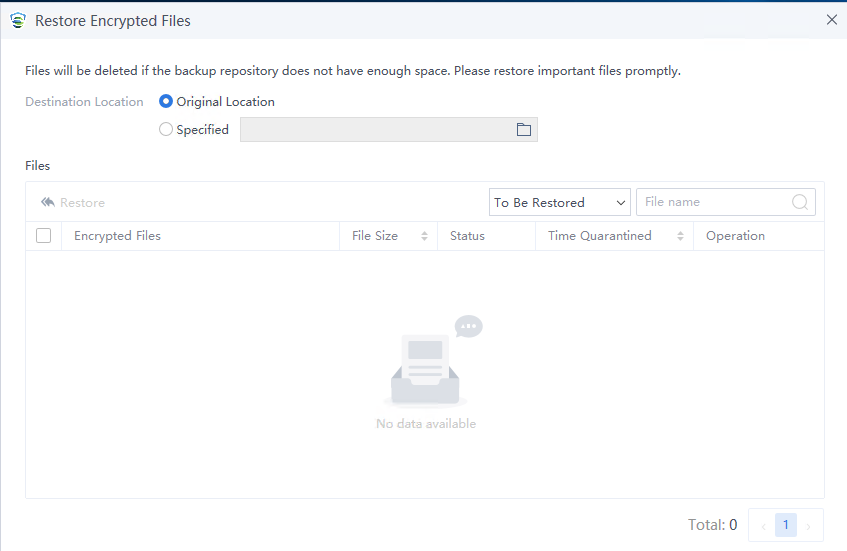Image resolution: width=847 pixels, height=551 pixels.
Task: Click the Restore arrows icon in toolbar
Action: [47, 203]
